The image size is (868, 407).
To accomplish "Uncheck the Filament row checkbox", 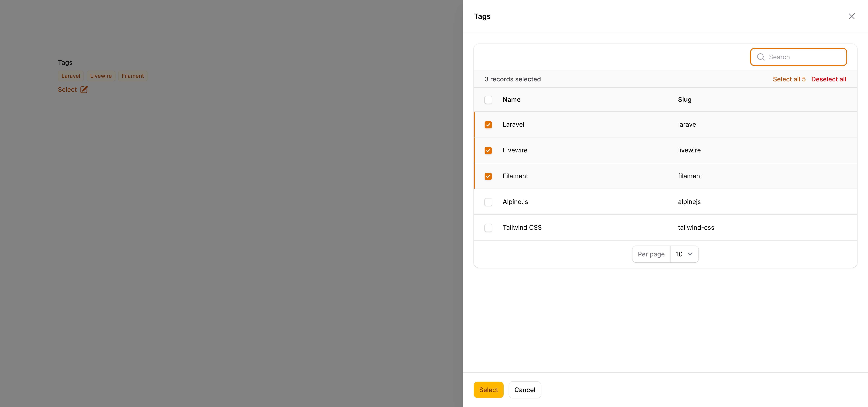I will (x=488, y=176).
